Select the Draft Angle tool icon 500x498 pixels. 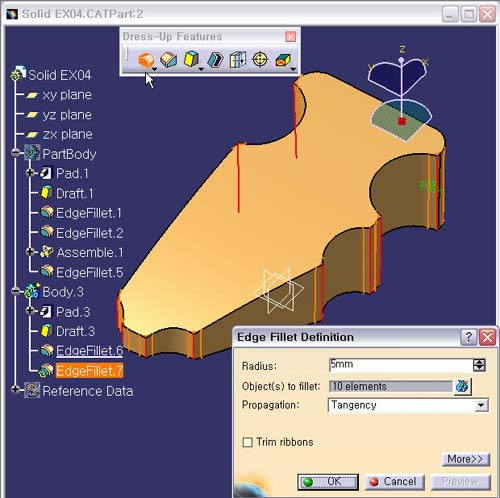pyautogui.click(x=192, y=60)
